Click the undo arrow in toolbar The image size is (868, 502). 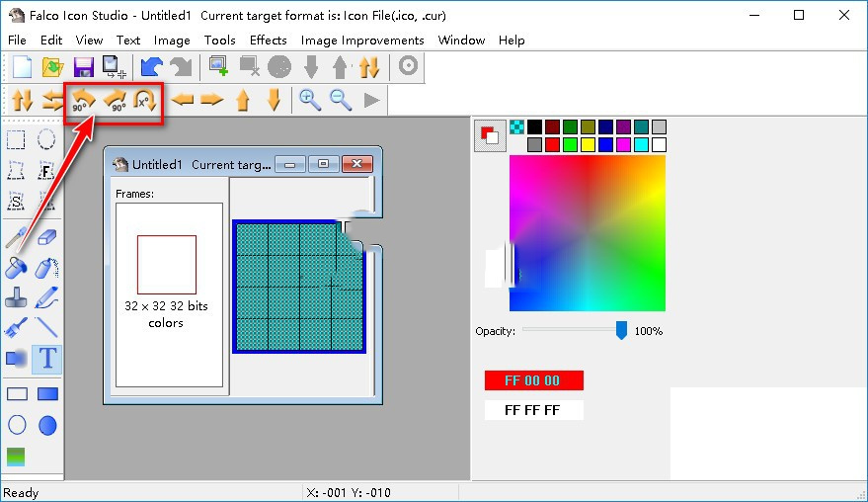coord(151,67)
